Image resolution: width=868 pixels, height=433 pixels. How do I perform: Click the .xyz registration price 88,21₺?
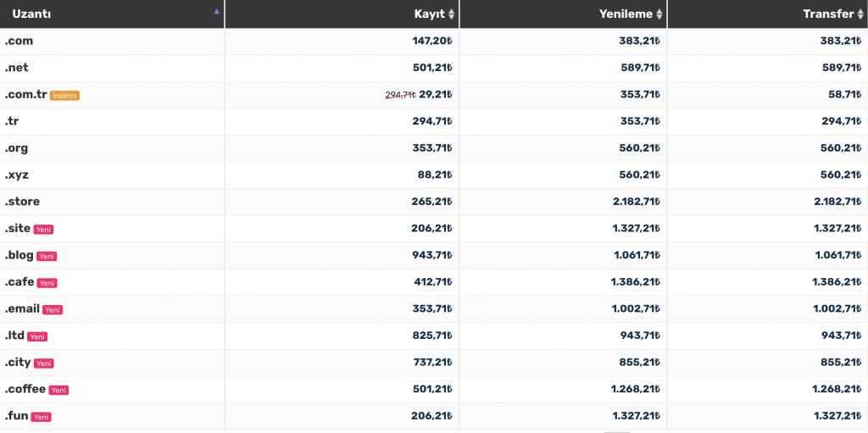click(435, 175)
